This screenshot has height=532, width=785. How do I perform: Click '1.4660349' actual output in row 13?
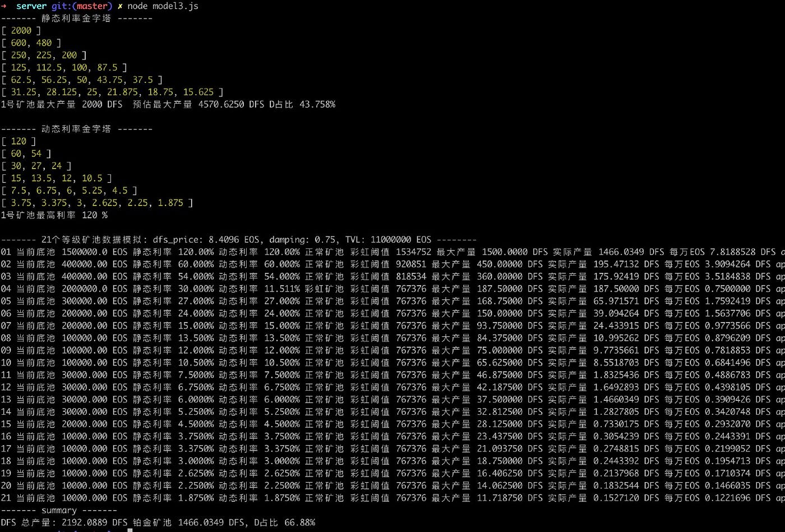coord(616,400)
